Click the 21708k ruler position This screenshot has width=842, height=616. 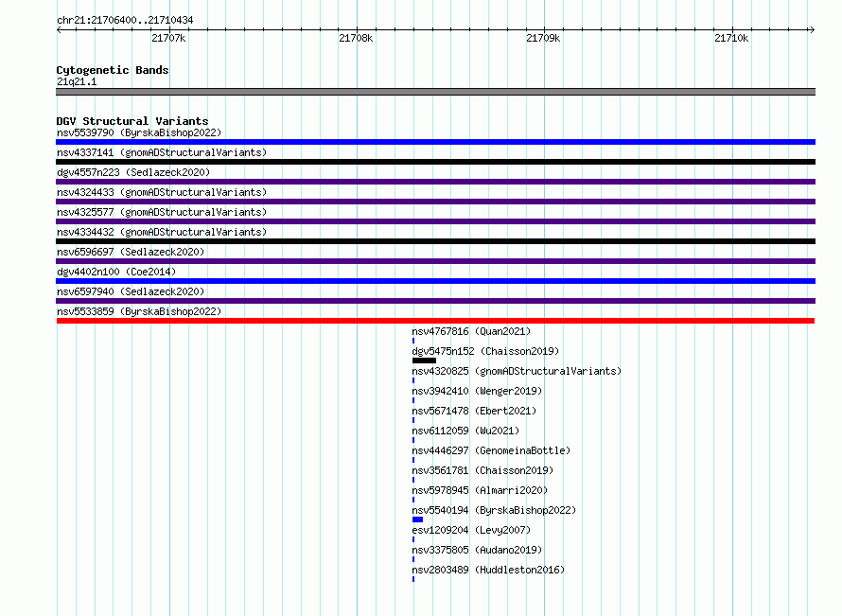(x=356, y=38)
